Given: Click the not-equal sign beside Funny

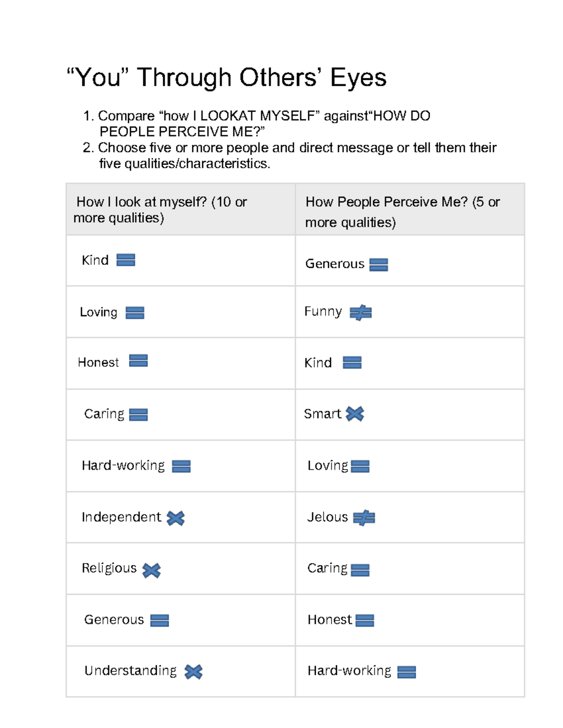Looking at the screenshot, I should click(x=360, y=312).
